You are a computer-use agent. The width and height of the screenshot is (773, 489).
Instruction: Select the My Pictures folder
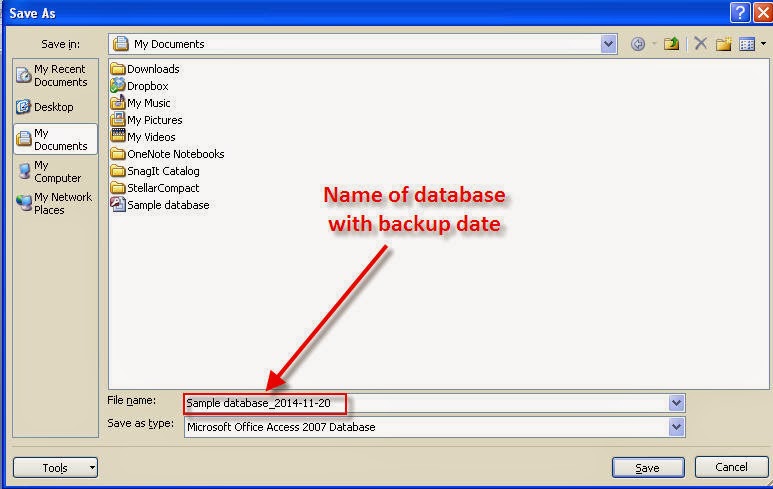tap(146, 120)
